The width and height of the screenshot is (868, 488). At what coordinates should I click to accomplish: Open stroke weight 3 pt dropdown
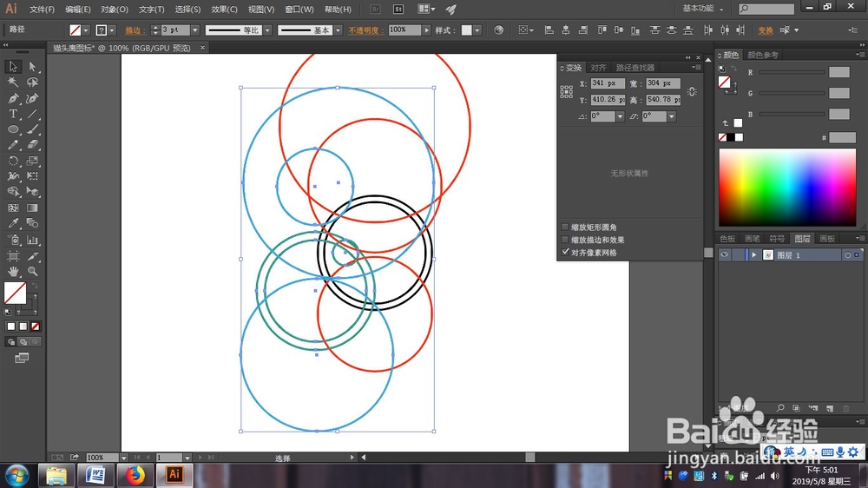point(194,30)
